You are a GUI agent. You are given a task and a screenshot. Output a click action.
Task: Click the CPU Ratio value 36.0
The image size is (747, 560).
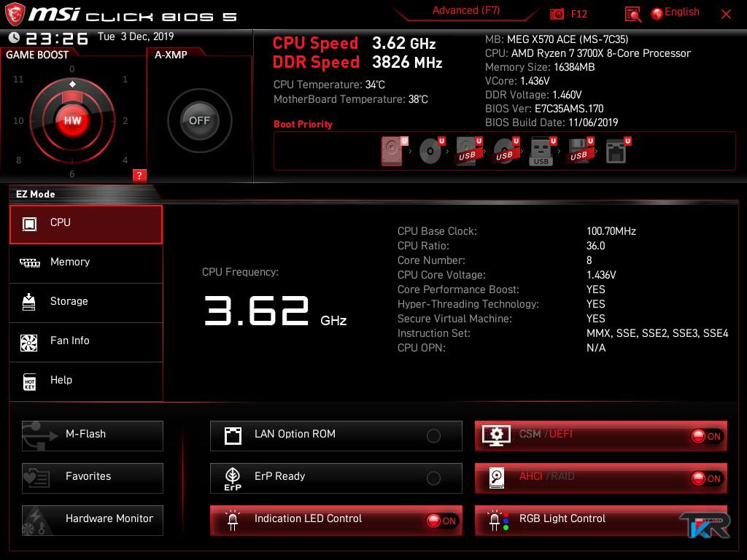click(595, 246)
